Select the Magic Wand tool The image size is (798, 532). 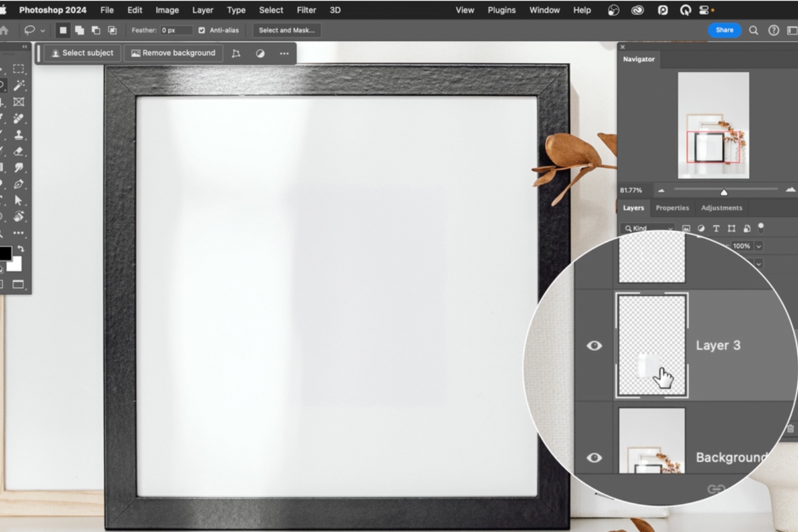click(x=18, y=85)
